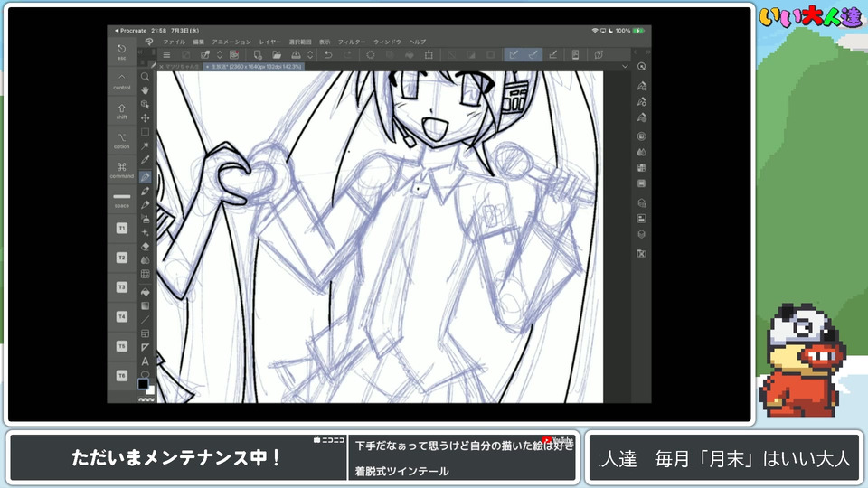Select the rectangle Selection tool
Viewport: 868px width, 488px height.
pos(145,132)
